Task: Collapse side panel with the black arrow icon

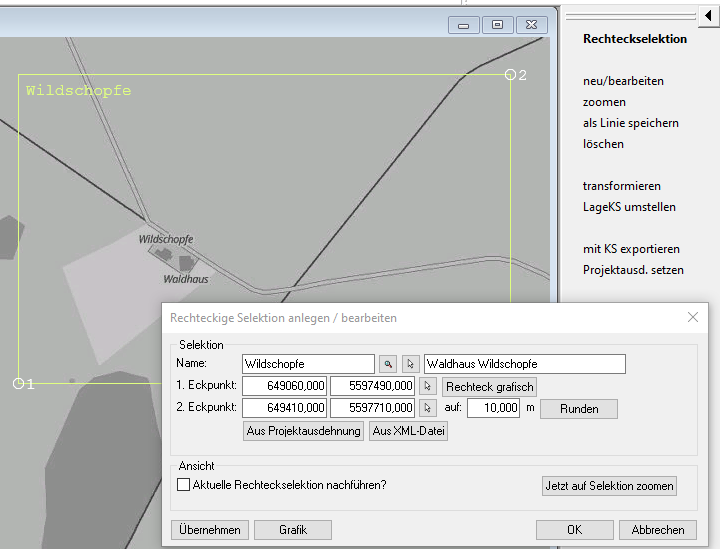Action: coord(709,16)
